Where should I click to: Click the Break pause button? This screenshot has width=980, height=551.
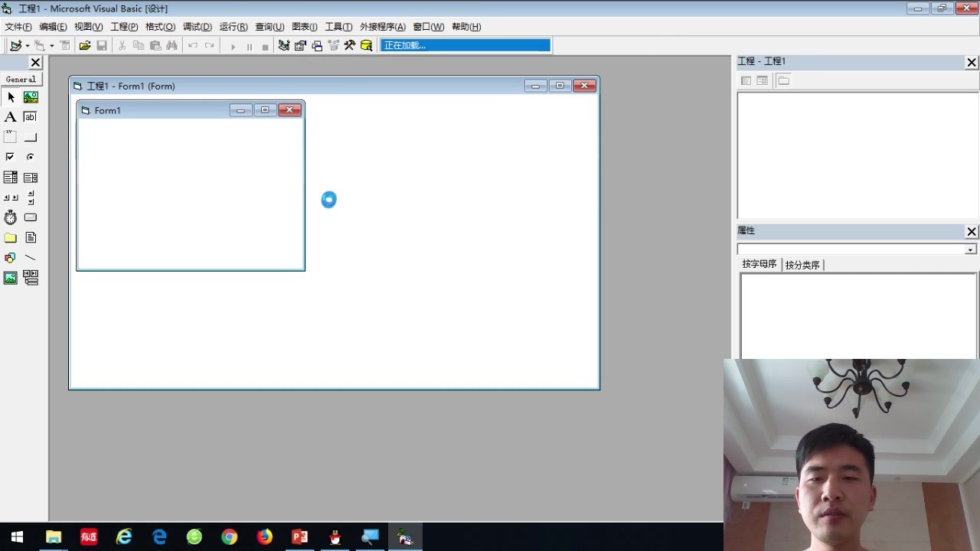(250, 46)
